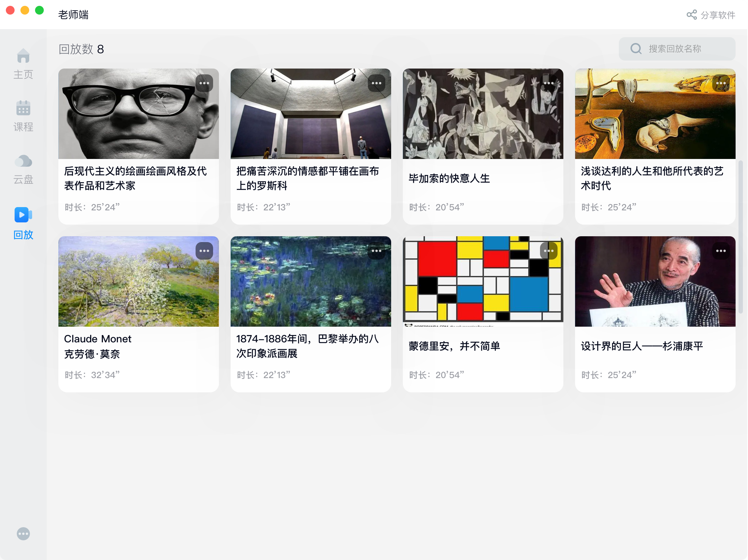
Task: Open more options on 蒙德里安 card
Action: pyautogui.click(x=549, y=251)
